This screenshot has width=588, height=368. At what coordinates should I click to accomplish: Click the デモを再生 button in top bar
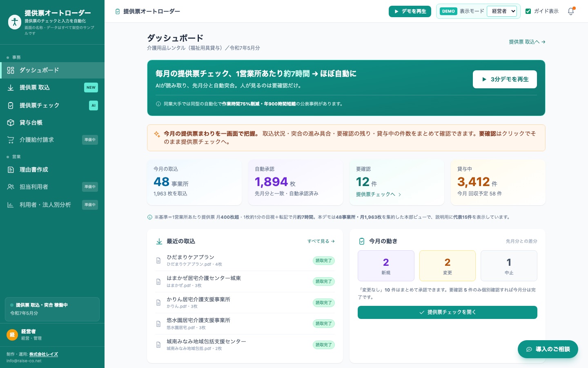[x=410, y=11]
